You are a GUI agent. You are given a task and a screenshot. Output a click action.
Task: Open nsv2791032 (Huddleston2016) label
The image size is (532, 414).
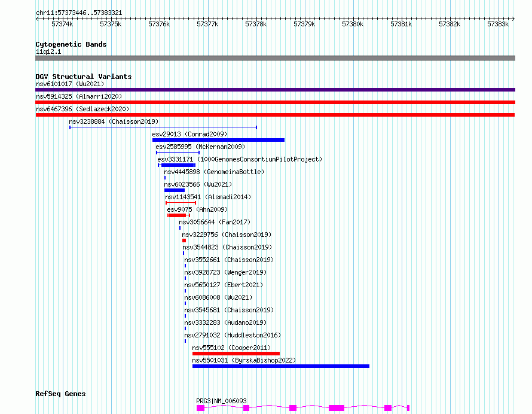pos(233,335)
